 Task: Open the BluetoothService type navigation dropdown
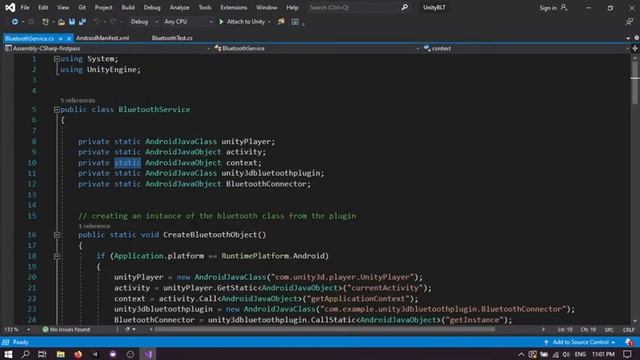316,49
